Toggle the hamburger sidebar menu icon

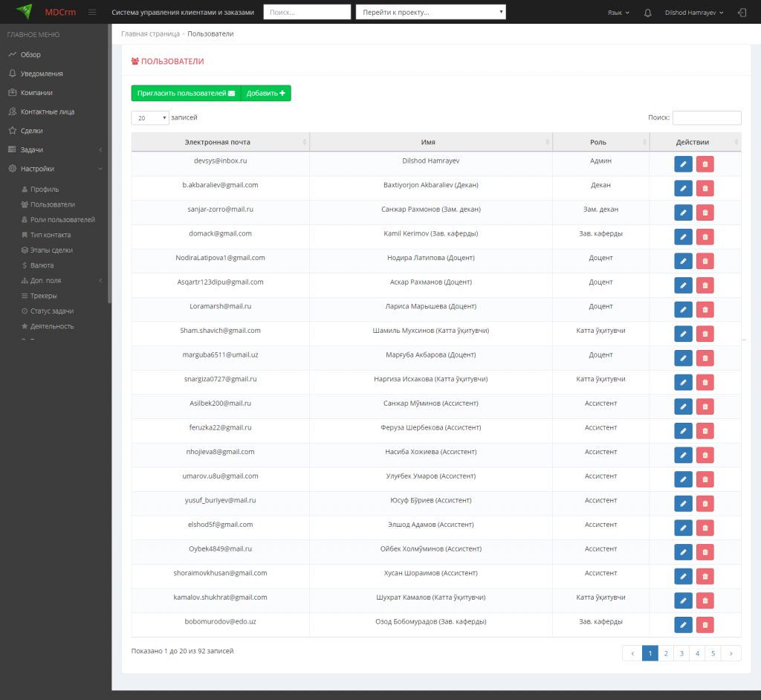click(92, 12)
